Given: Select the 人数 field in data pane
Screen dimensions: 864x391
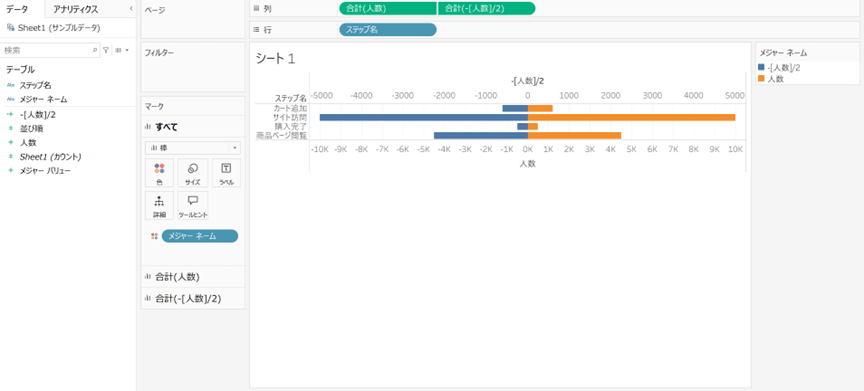Looking at the screenshot, I should point(28,143).
